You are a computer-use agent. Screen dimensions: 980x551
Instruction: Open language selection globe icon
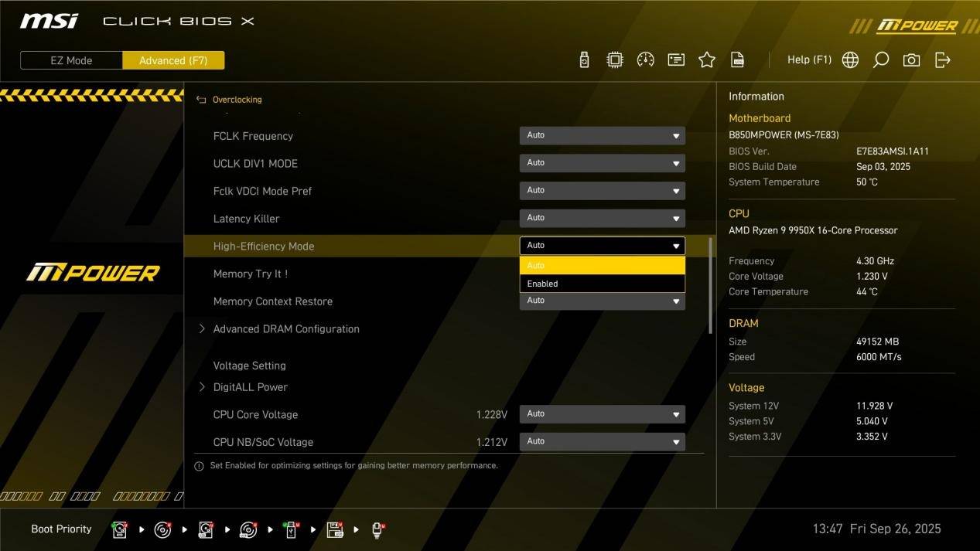point(850,60)
